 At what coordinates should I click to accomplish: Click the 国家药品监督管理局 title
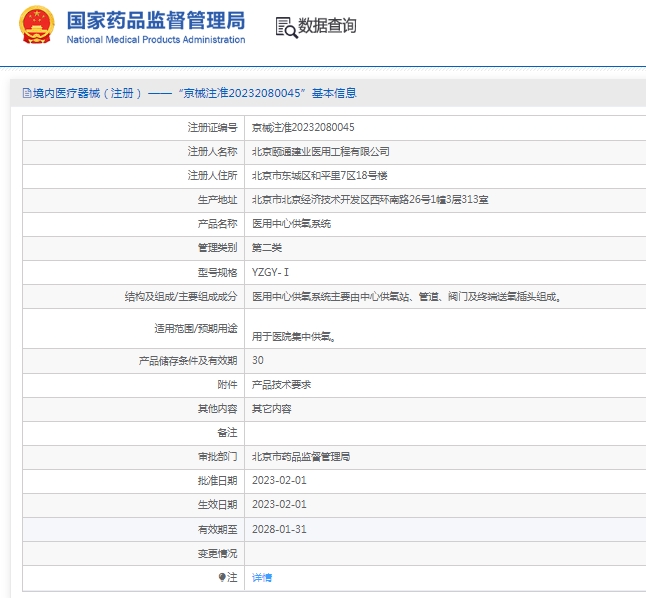(156, 20)
